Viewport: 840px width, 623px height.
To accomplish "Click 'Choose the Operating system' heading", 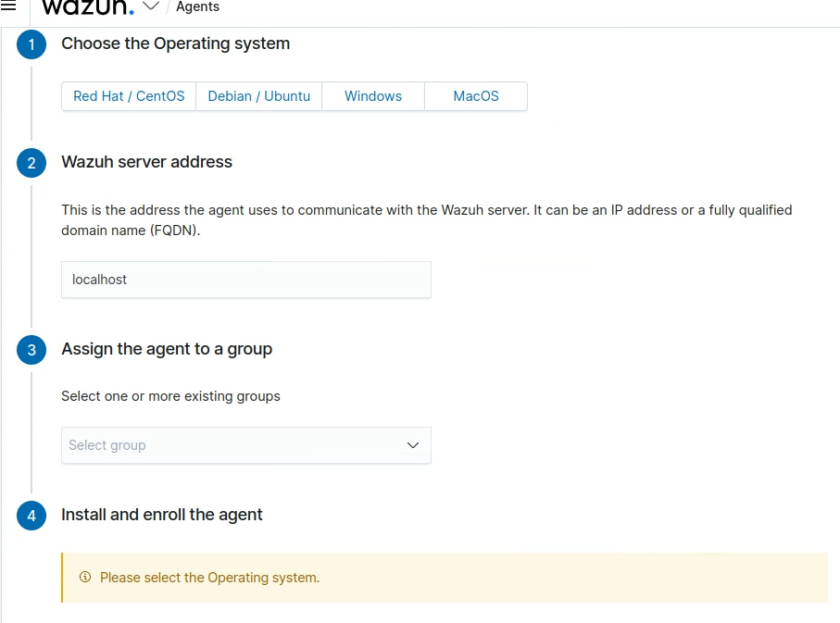I will point(176,44).
